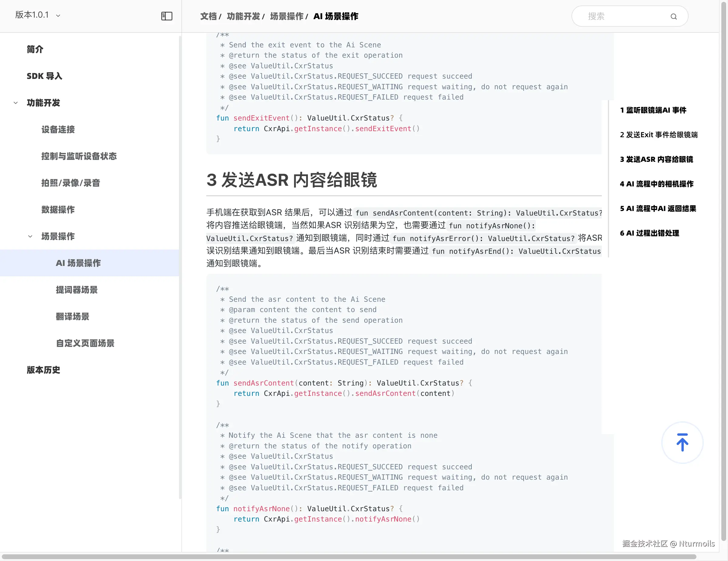Screen dimensions: 728x561
Task: Open the 简介 sidebar page
Action: pos(35,49)
